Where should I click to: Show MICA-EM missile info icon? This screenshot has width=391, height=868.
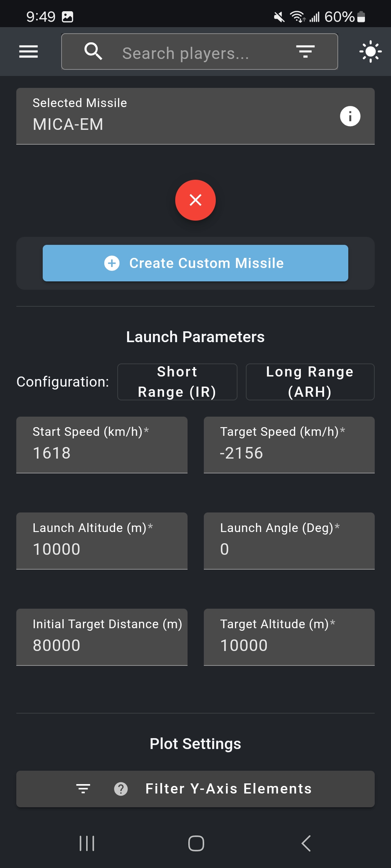(x=350, y=116)
